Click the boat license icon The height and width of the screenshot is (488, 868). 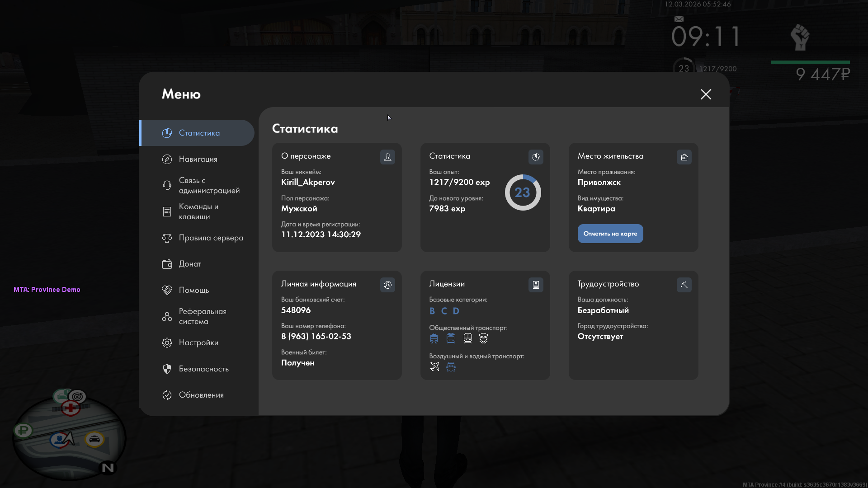pos(451,367)
